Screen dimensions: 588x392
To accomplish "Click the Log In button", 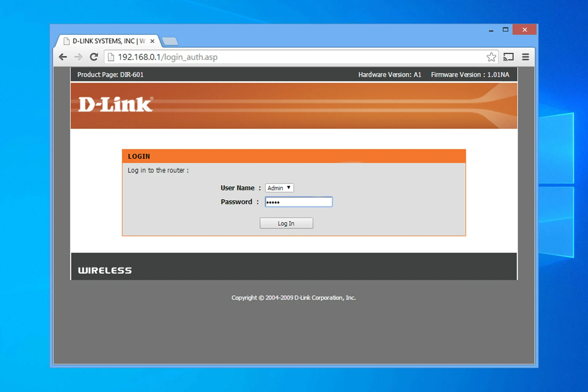I will point(287,223).
